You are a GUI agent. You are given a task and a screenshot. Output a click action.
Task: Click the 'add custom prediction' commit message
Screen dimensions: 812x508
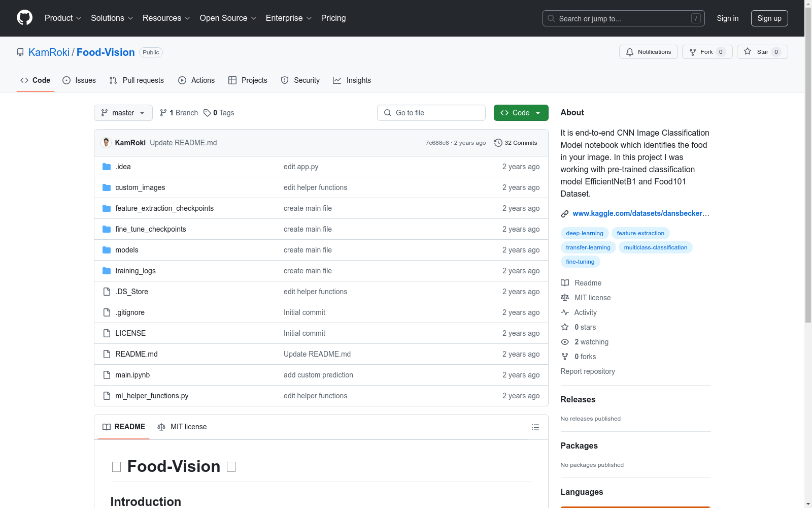tap(318, 375)
